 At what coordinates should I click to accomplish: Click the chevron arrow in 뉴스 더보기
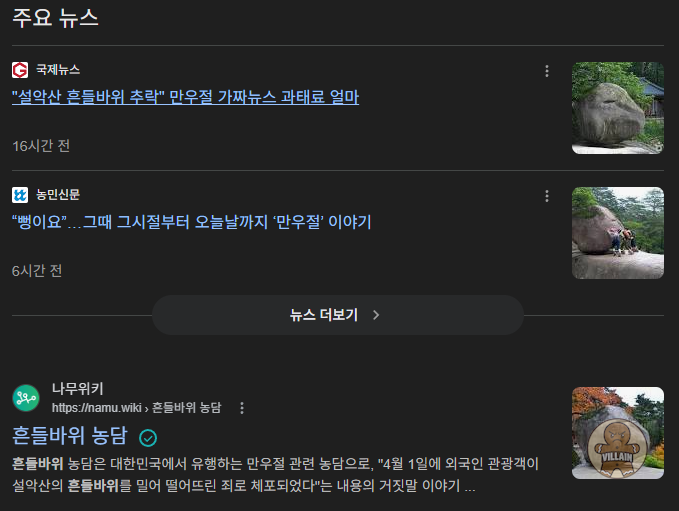point(376,315)
